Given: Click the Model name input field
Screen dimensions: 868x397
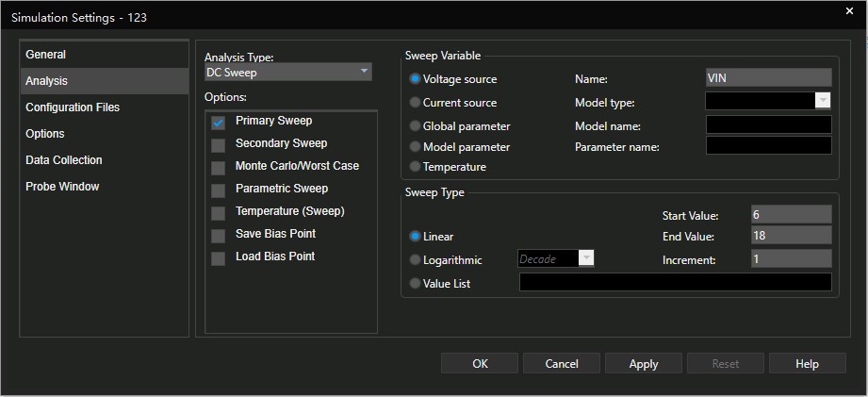Looking at the screenshot, I should [x=768, y=124].
